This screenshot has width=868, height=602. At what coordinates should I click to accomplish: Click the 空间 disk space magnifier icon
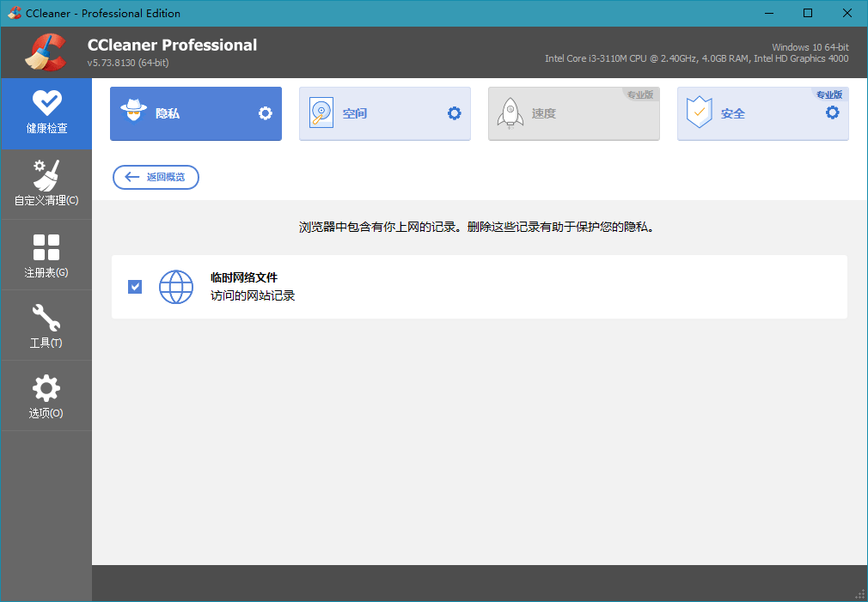[322, 112]
